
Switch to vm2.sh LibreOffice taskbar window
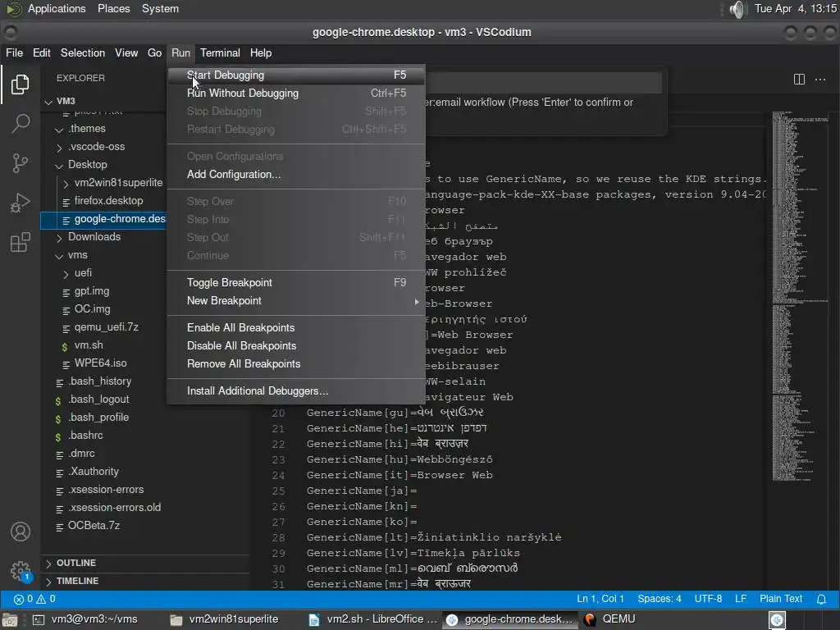coord(373,619)
